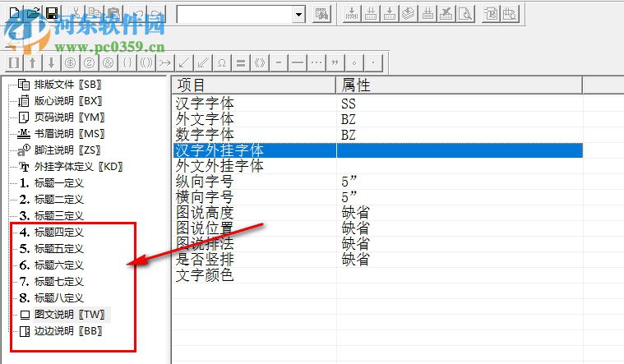Insert the circled dollar symbol
624x364 pixels.
pos(70,62)
